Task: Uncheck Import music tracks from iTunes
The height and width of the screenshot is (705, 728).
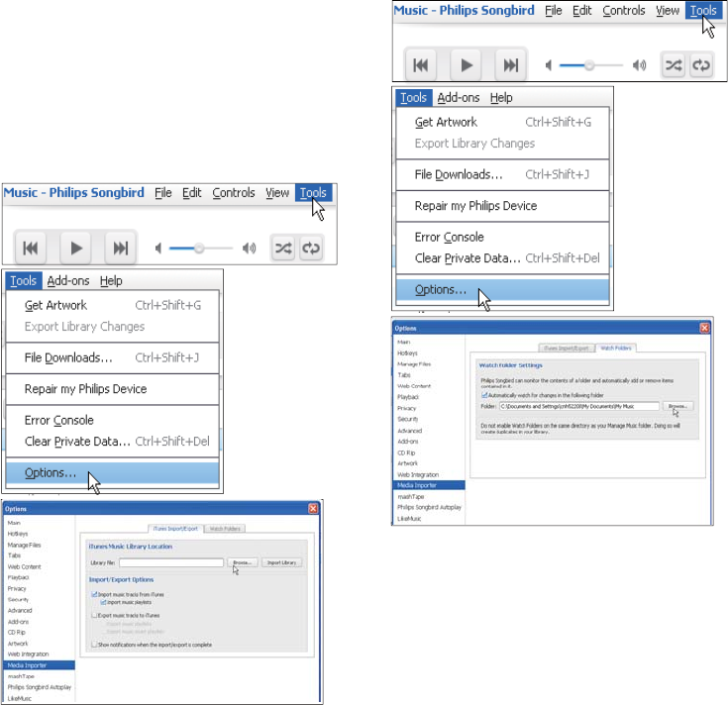Action: click(x=95, y=594)
